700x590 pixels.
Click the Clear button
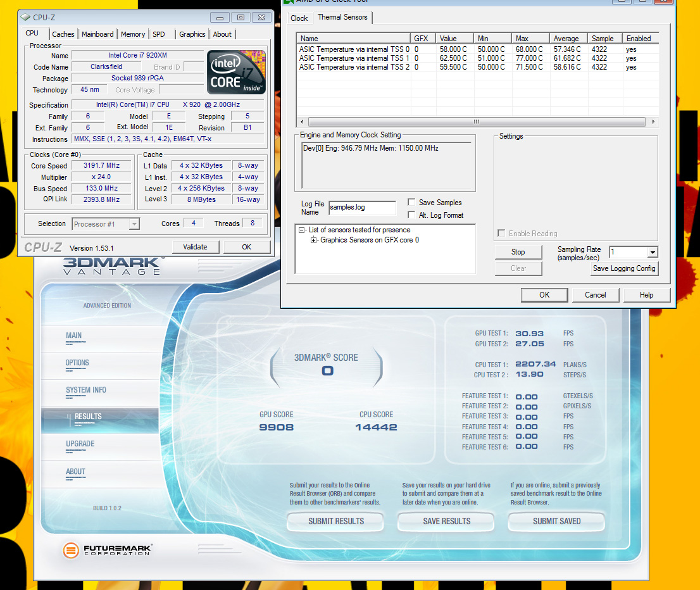[x=518, y=268]
